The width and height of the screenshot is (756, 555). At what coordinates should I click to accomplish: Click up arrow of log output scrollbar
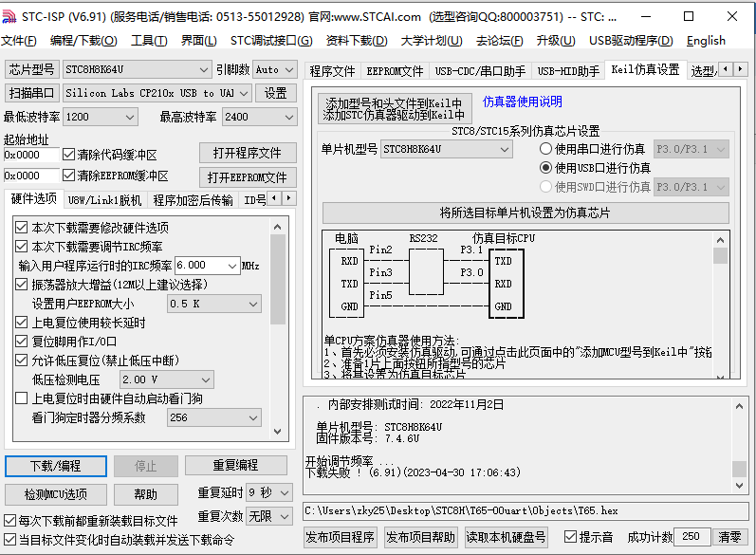pos(739,406)
